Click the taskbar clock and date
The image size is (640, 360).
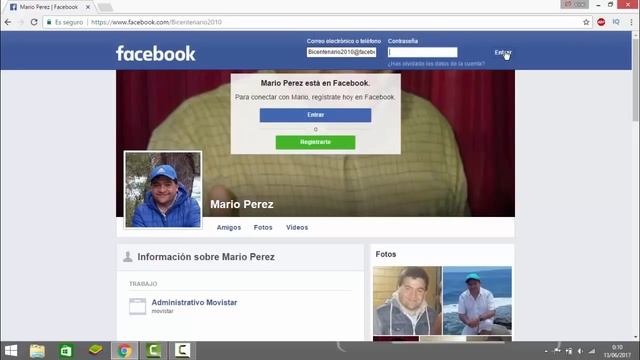(617, 351)
